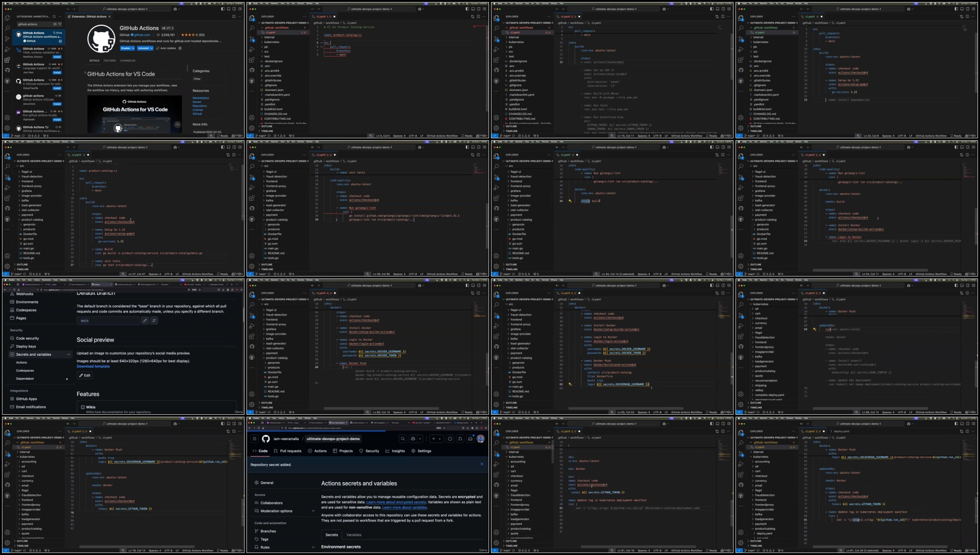Expand the Rules chevron in the settings sidebar
The height and width of the screenshot is (555, 980).
[x=313, y=547]
